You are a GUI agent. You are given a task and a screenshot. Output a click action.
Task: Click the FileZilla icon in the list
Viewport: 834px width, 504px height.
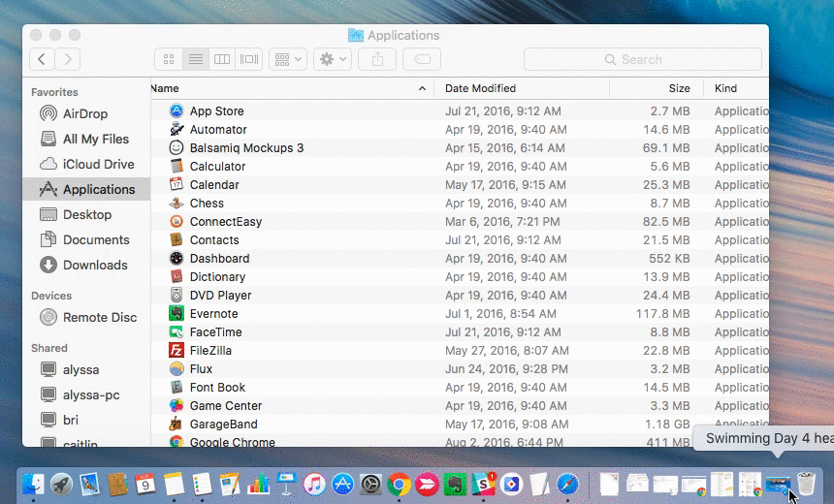tap(176, 350)
